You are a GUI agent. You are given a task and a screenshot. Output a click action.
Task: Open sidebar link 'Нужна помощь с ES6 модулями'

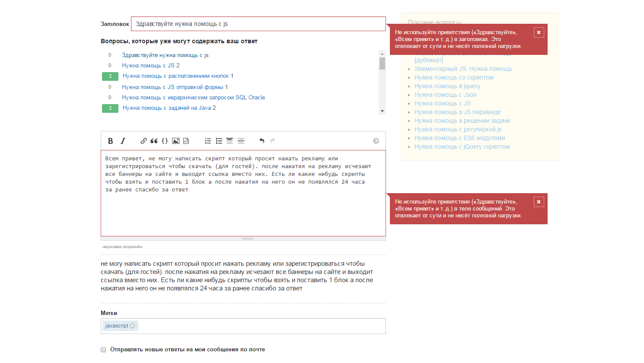click(460, 138)
